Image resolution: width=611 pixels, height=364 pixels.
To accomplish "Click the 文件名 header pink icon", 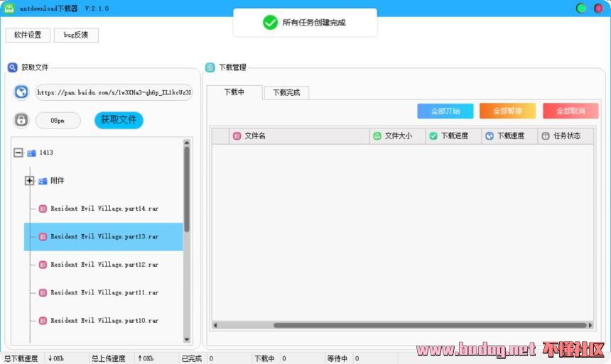I will coord(237,136).
